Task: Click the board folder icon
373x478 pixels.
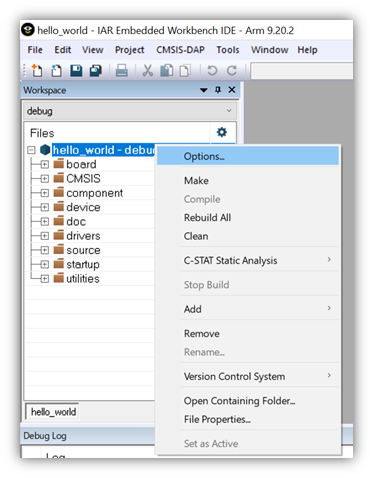Action: [x=59, y=164]
